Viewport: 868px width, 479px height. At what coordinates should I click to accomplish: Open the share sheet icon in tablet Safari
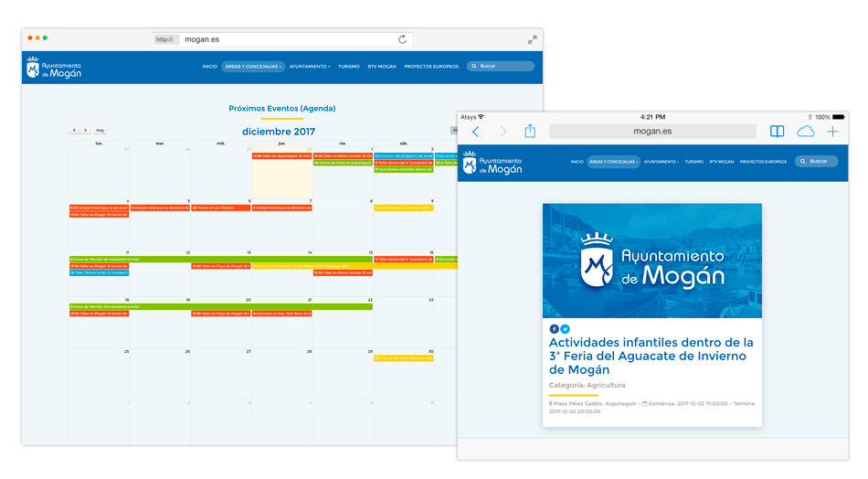[x=529, y=132]
